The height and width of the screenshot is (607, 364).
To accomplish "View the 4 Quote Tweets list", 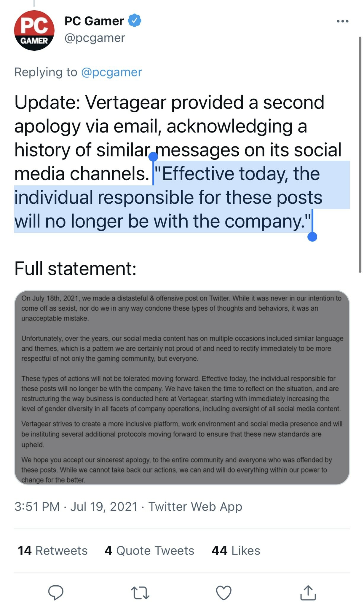I will pyautogui.click(x=149, y=550).
